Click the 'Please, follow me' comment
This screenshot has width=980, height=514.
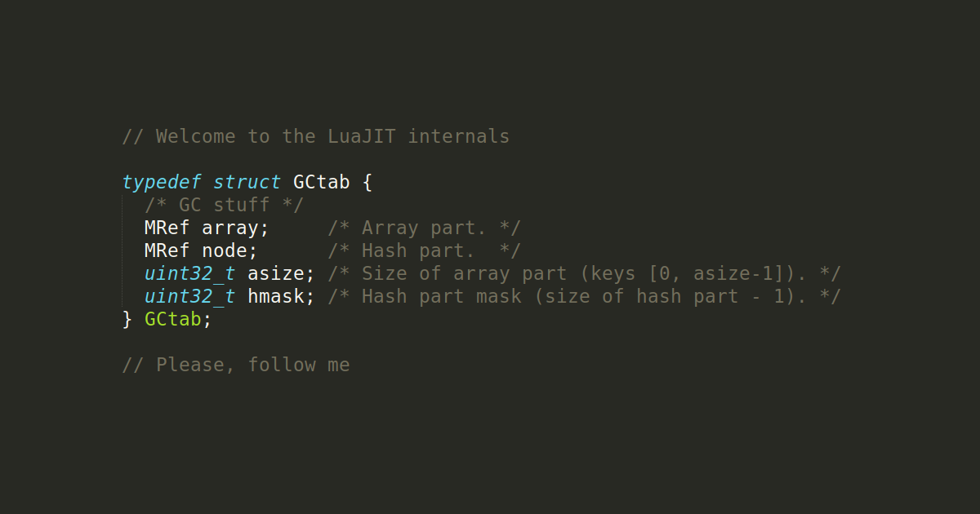pyautogui.click(x=235, y=365)
